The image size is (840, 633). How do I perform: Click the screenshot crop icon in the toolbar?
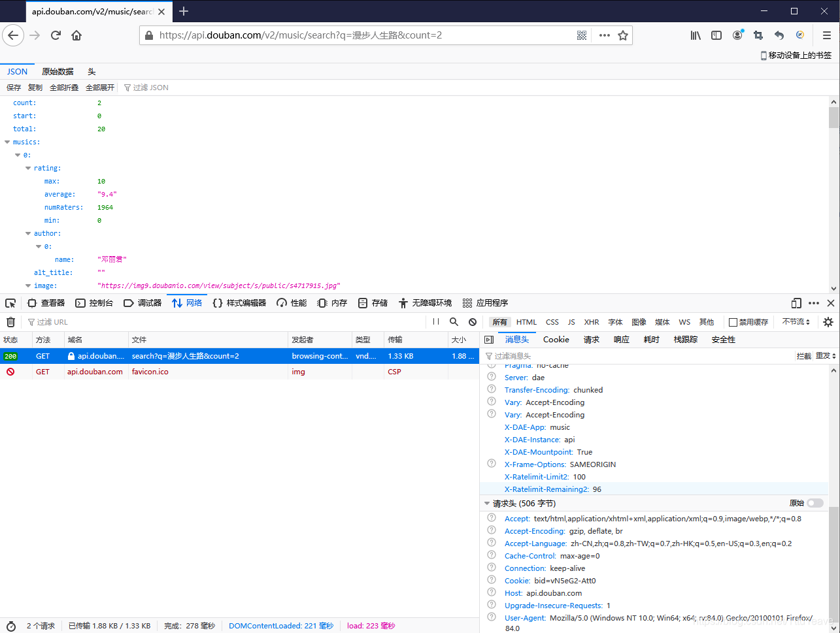click(758, 35)
